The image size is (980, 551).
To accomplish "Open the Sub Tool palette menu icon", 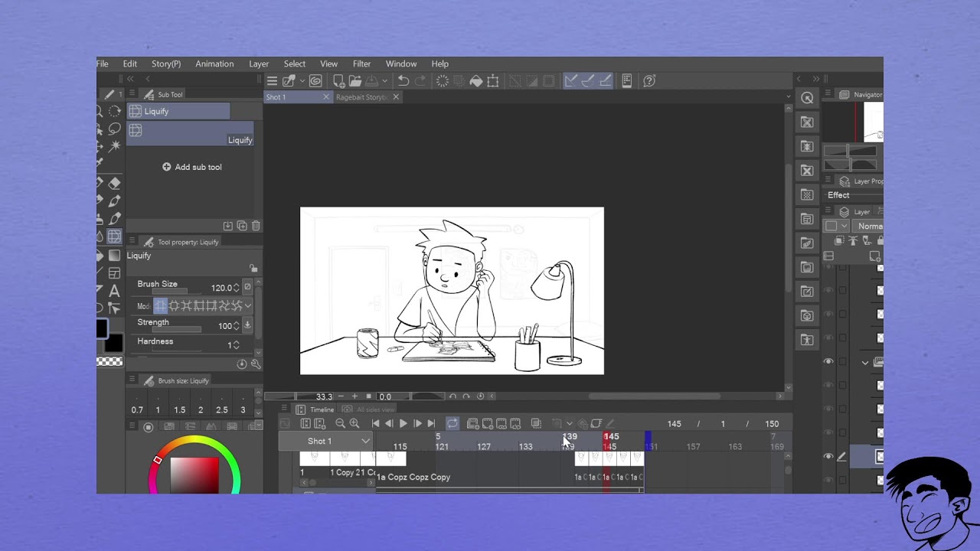I will tap(132, 94).
